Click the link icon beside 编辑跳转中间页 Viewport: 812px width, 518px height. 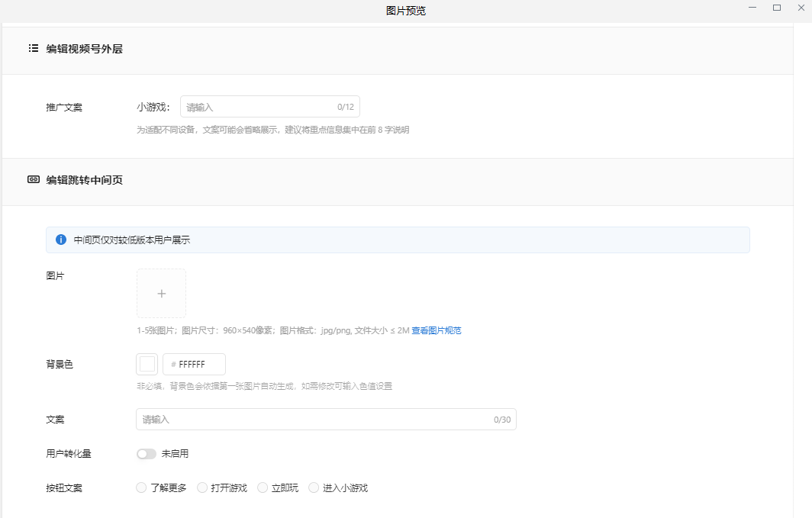click(33, 179)
